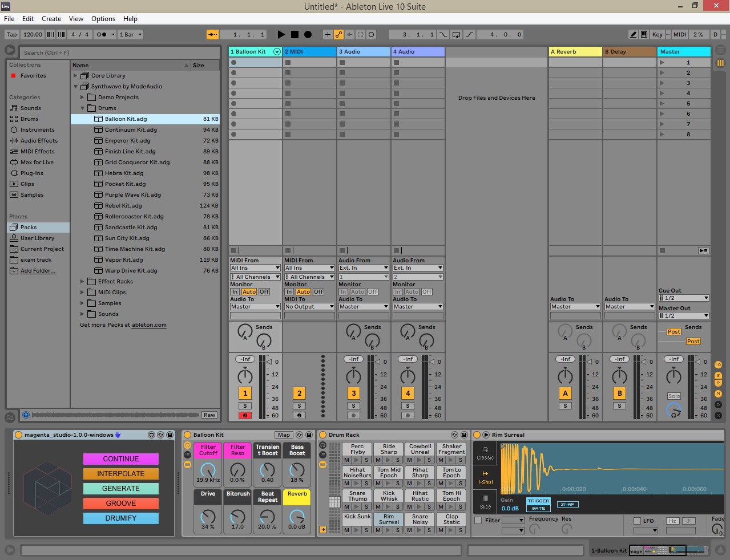Open the Create menu
The width and height of the screenshot is (730, 560).
51,19
